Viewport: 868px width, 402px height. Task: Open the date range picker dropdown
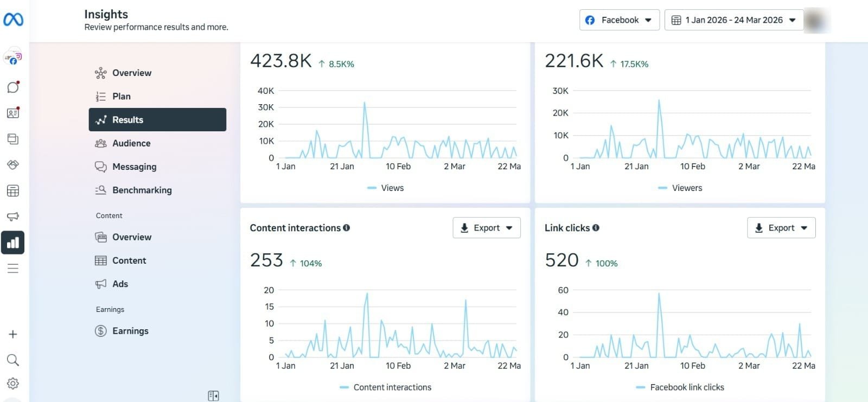(x=733, y=20)
